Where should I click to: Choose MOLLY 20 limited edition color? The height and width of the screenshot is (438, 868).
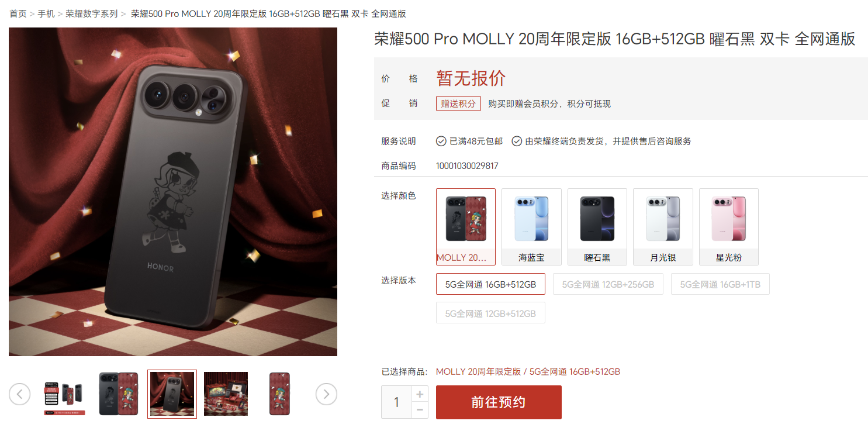click(x=466, y=227)
